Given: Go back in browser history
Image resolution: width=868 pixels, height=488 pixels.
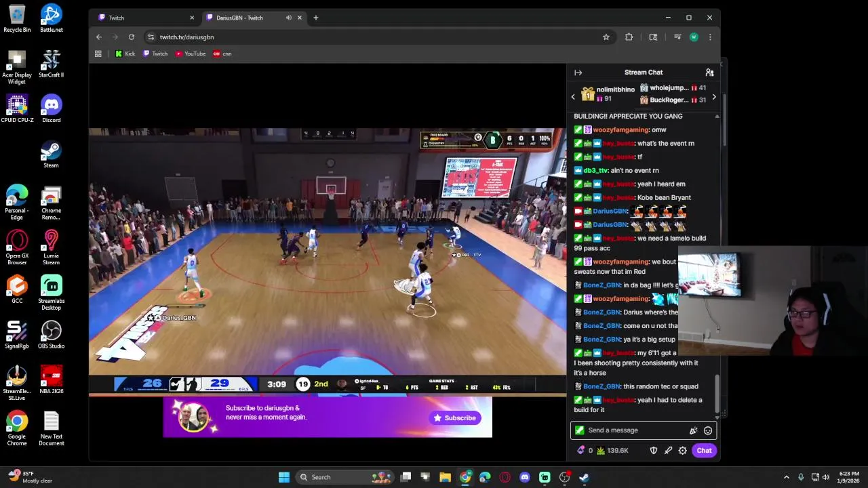Looking at the screenshot, I should click(x=99, y=37).
